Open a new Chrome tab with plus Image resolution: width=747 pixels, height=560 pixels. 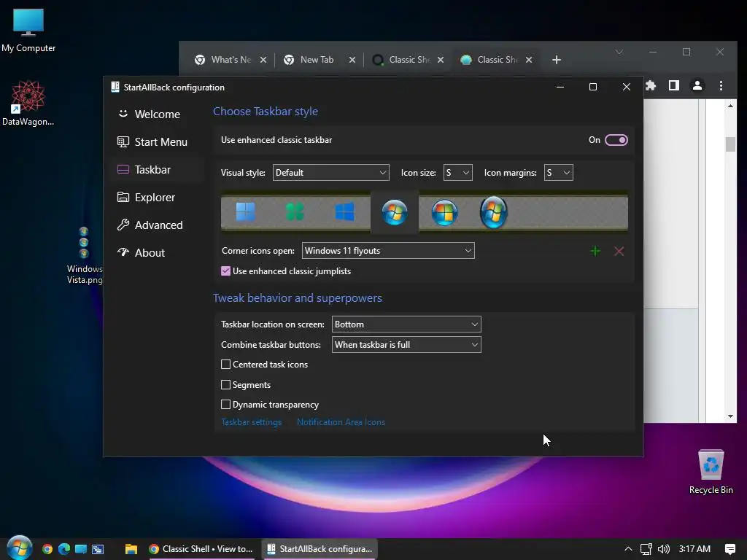click(x=556, y=60)
